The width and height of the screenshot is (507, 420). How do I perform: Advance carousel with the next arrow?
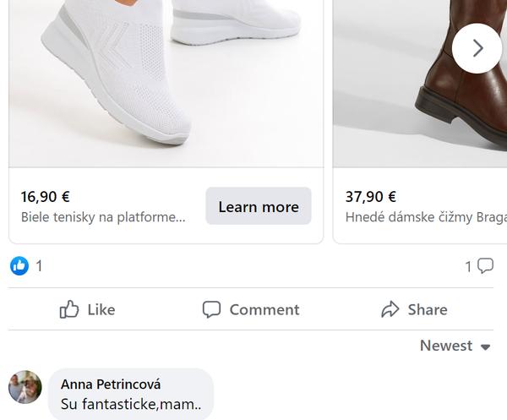pos(477,48)
